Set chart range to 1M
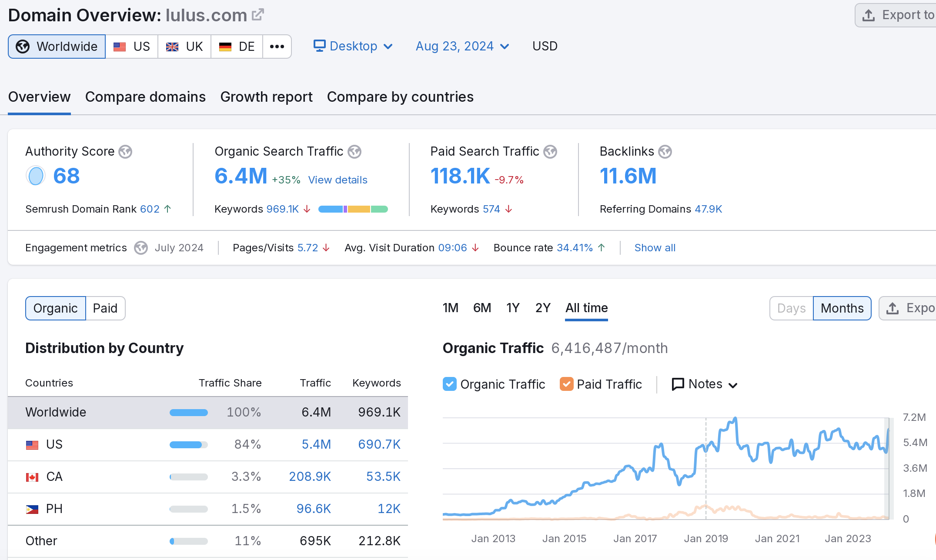This screenshot has height=560, width=936. [451, 308]
